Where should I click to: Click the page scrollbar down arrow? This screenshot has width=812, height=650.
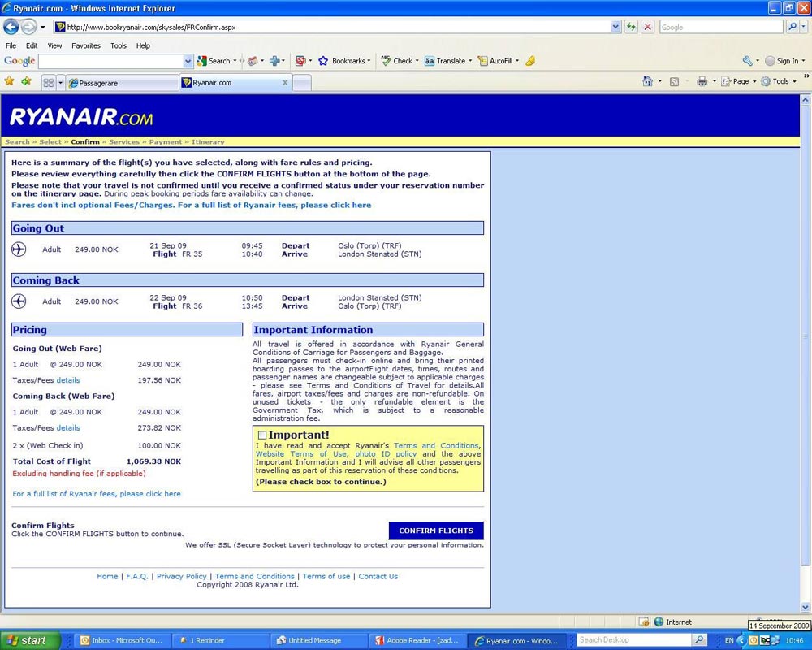(806, 607)
